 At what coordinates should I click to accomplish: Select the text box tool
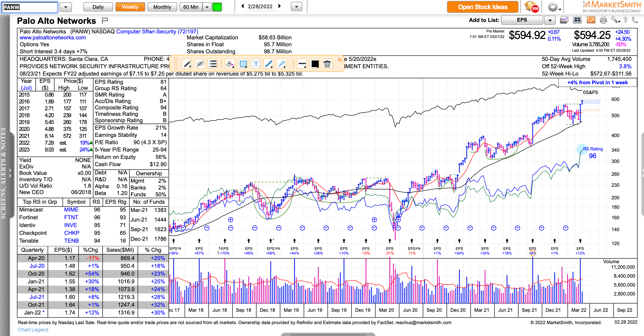[x=256, y=64]
